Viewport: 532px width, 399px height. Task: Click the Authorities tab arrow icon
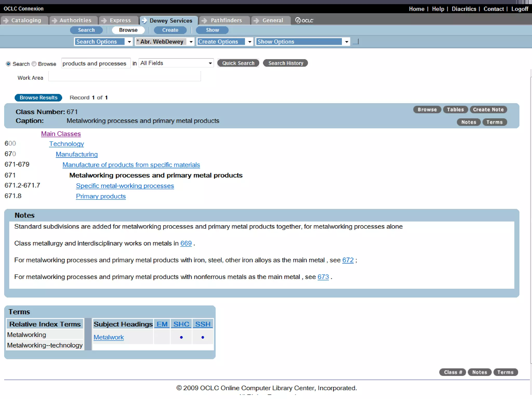(54, 21)
